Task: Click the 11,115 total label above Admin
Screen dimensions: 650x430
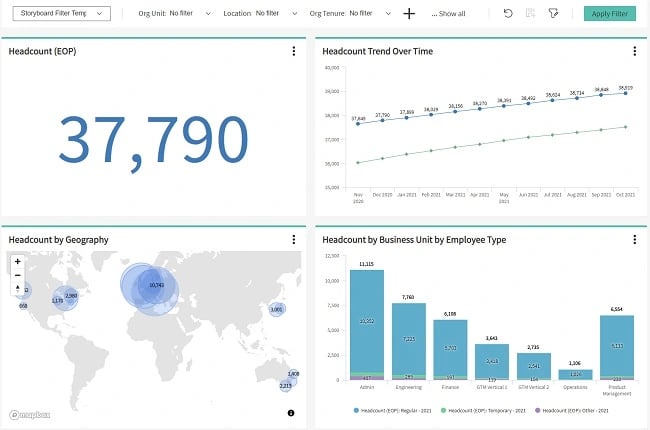Action: [366, 264]
